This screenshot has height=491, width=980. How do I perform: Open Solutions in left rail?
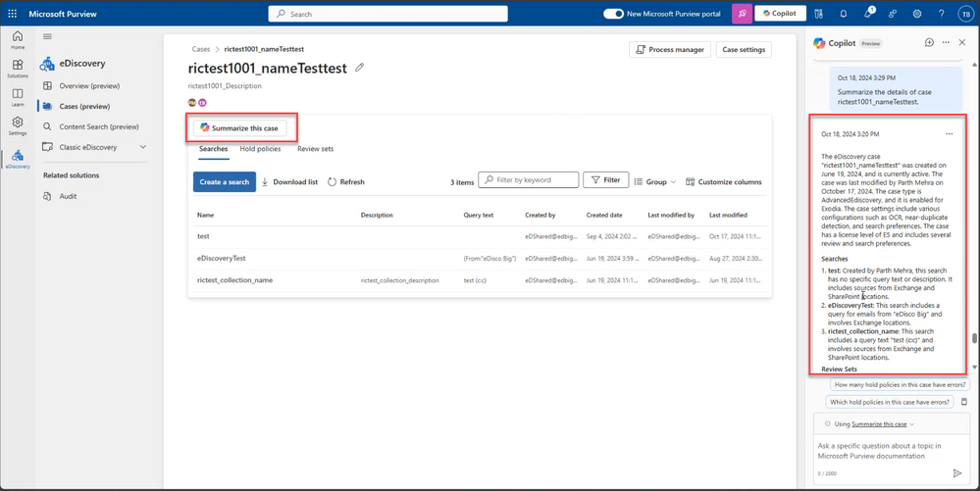point(18,69)
